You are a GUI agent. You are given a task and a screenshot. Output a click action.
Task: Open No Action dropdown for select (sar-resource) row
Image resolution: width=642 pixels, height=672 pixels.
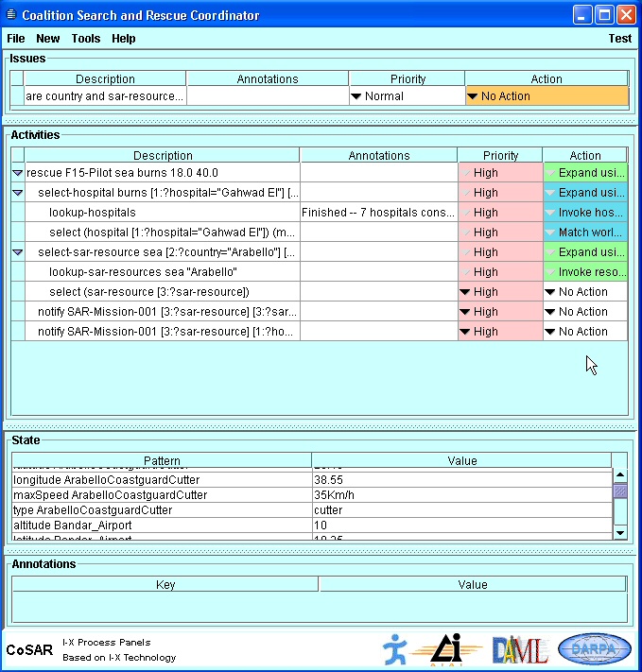tap(585, 292)
